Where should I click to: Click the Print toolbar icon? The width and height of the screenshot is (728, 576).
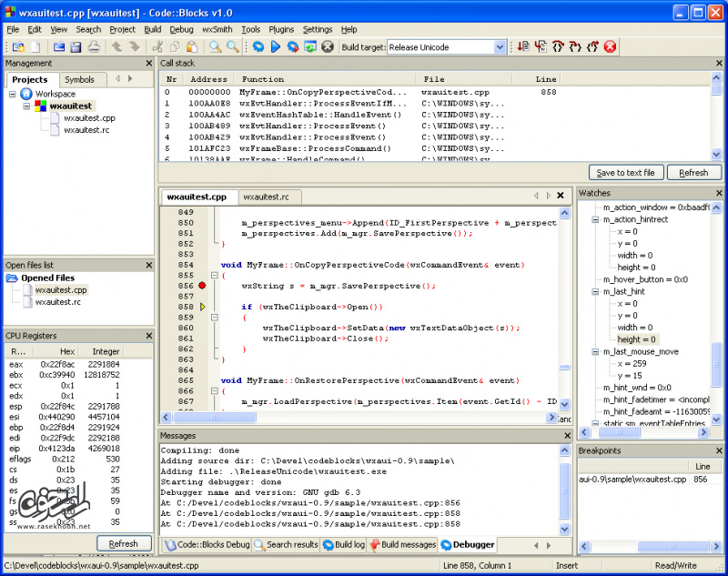94,47
